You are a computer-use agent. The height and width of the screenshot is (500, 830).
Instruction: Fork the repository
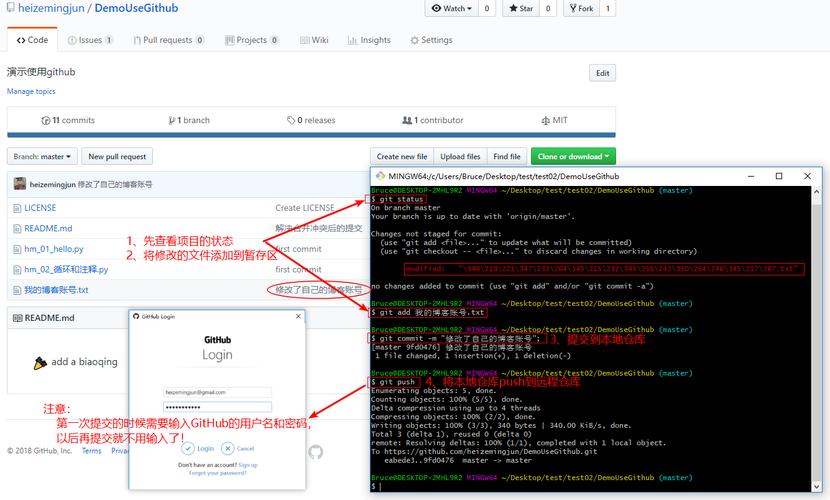click(x=582, y=8)
